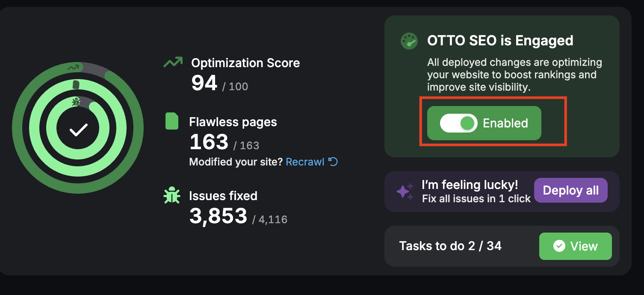Click the page icon on the middle ring

(x=76, y=85)
